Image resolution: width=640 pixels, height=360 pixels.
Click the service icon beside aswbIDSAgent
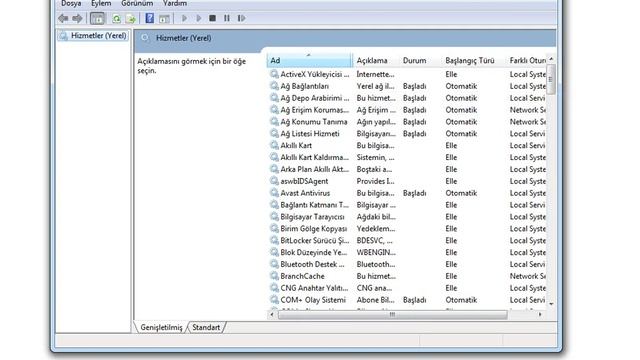point(274,181)
